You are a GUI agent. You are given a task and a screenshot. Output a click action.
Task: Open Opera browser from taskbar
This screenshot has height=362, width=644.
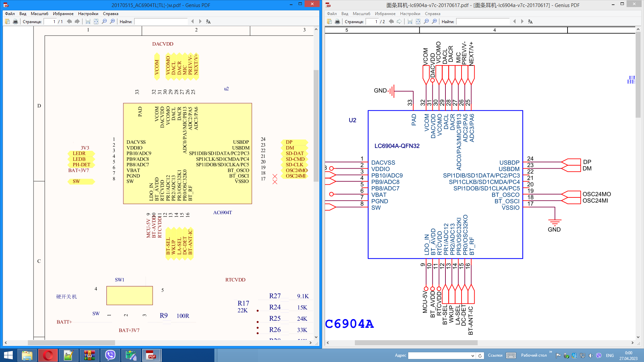click(48, 355)
